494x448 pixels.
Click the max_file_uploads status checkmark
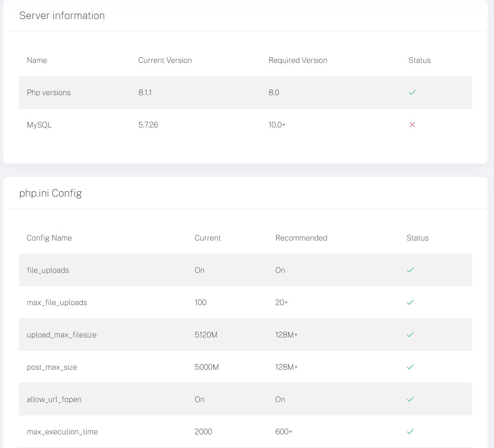(410, 302)
